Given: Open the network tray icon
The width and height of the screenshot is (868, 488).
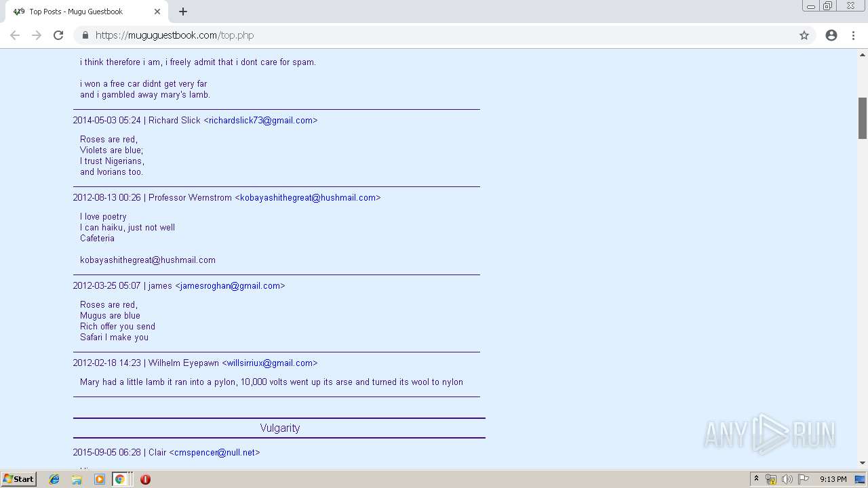Looking at the screenshot, I should click(771, 479).
